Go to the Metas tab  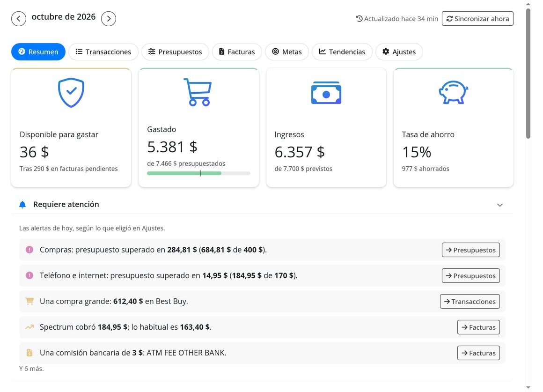click(x=287, y=52)
